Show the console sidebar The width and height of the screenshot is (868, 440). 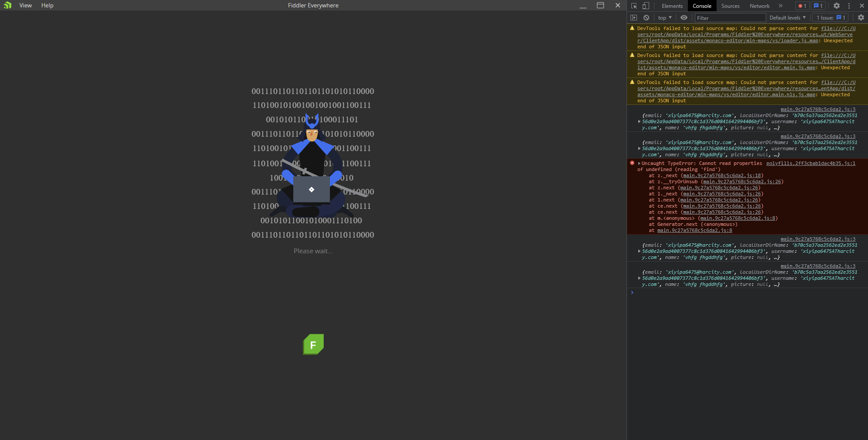coord(634,17)
